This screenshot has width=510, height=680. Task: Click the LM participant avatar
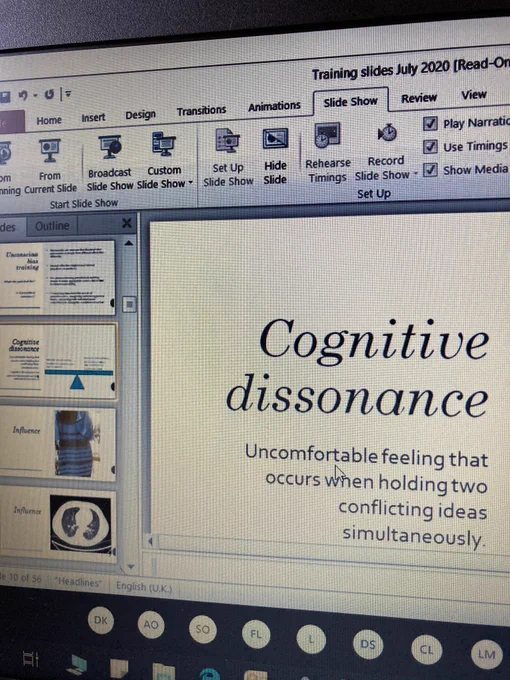pos(486,654)
